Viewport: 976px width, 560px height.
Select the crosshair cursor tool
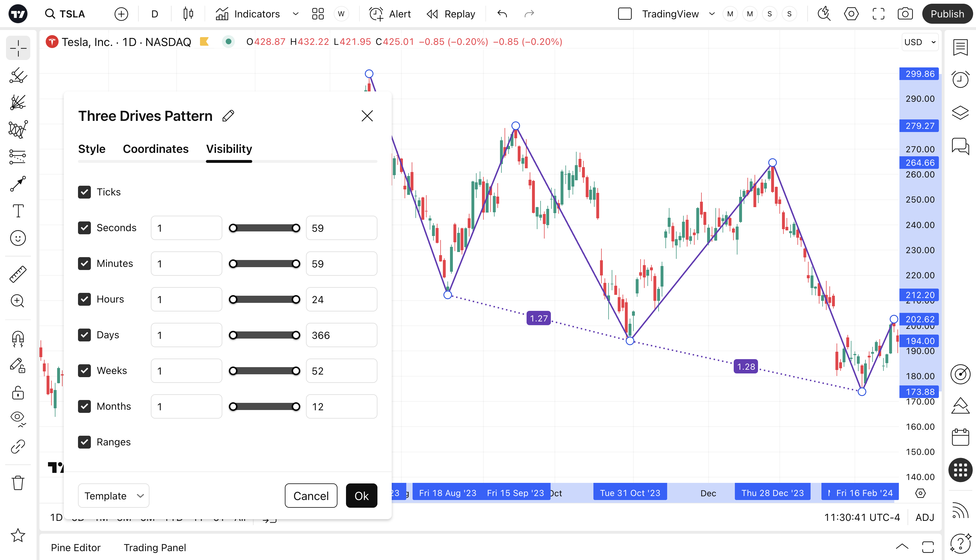pos(18,48)
